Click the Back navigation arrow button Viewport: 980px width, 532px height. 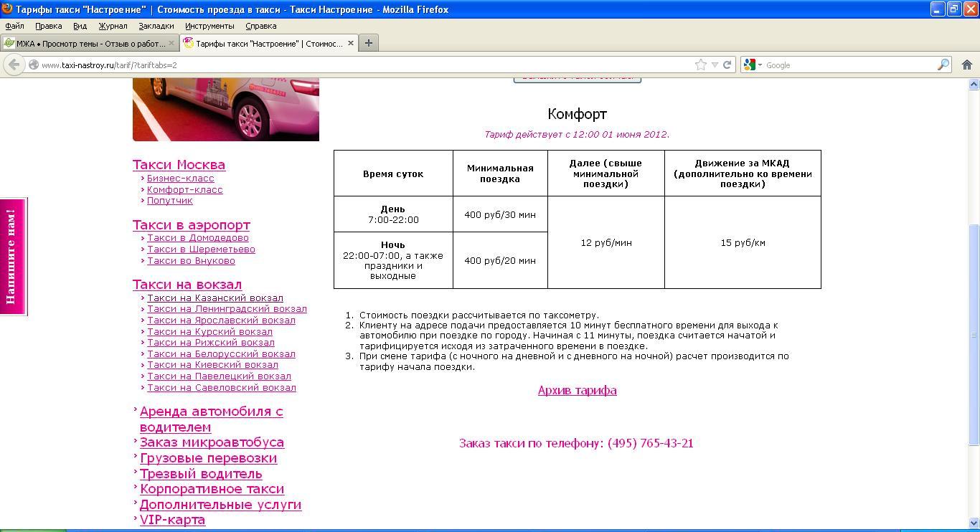pos(14,65)
